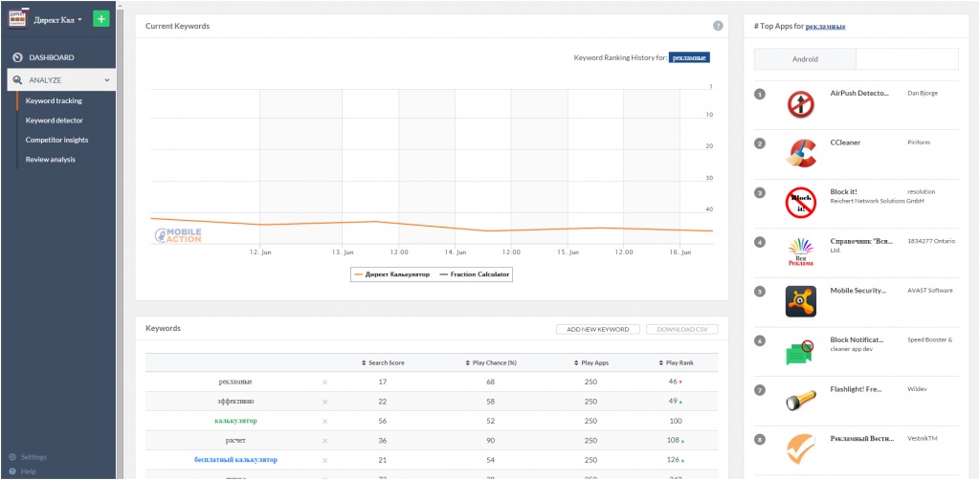The width and height of the screenshot is (980, 480).
Task: Remove the калькулятор keyword with X icon
Action: click(x=324, y=422)
